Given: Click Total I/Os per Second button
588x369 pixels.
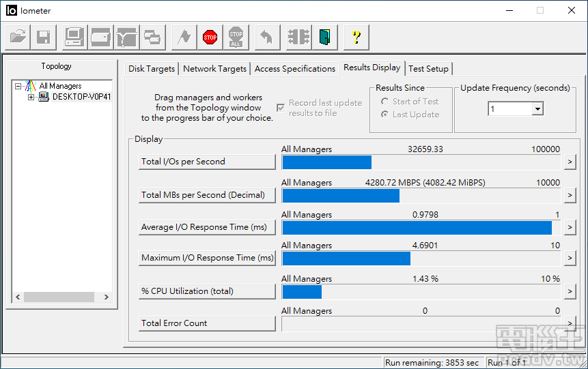Looking at the screenshot, I should [x=207, y=162].
